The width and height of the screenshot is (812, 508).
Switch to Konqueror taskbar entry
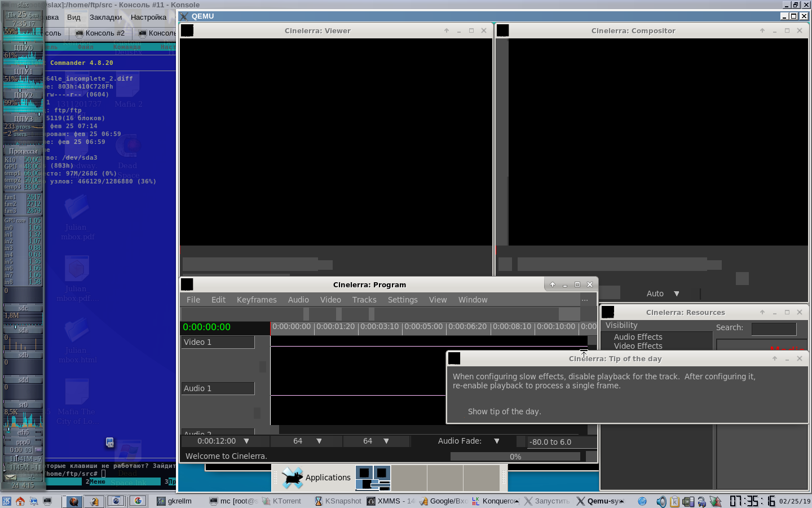tap(496, 501)
